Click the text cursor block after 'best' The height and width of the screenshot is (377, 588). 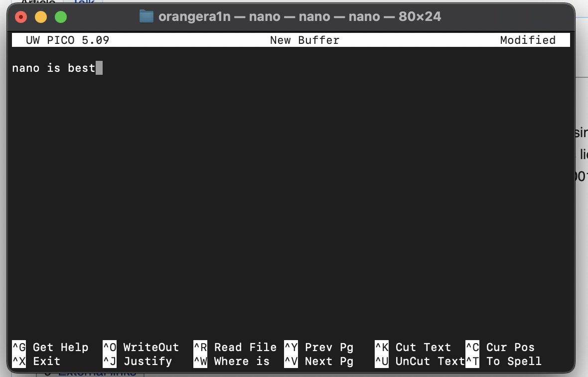click(99, 68)
